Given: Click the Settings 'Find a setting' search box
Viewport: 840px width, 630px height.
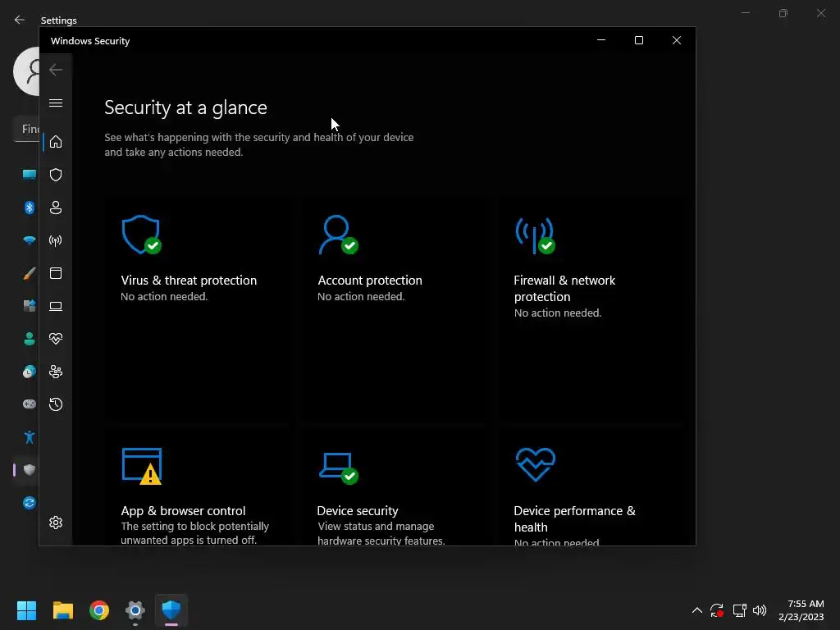Looking at the screenshot, I should click(x=26, y=129).
